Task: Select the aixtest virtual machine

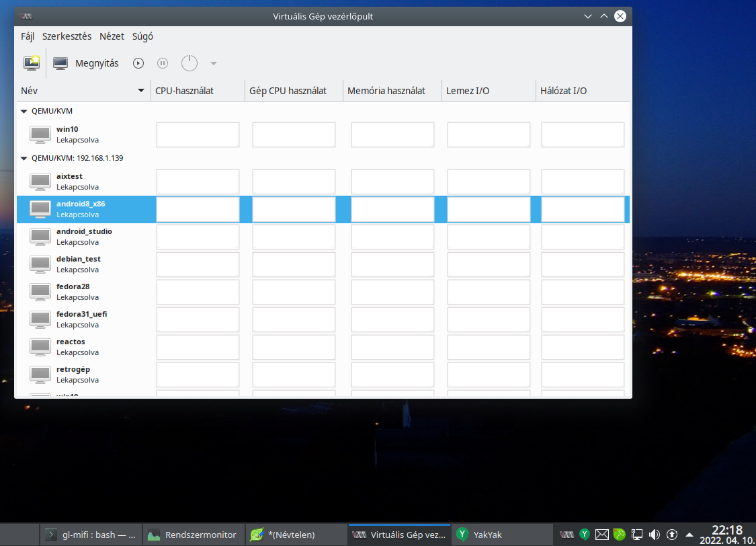Action: click(323, 182)
